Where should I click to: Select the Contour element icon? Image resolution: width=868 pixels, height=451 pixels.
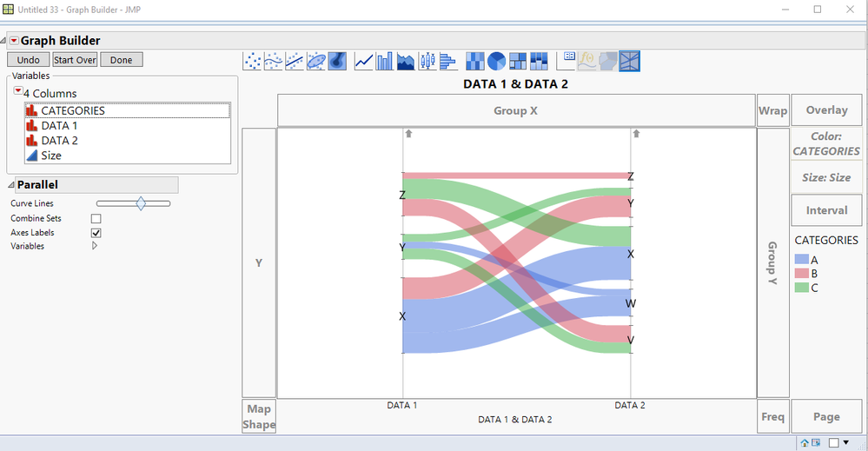tap(337, 61)
